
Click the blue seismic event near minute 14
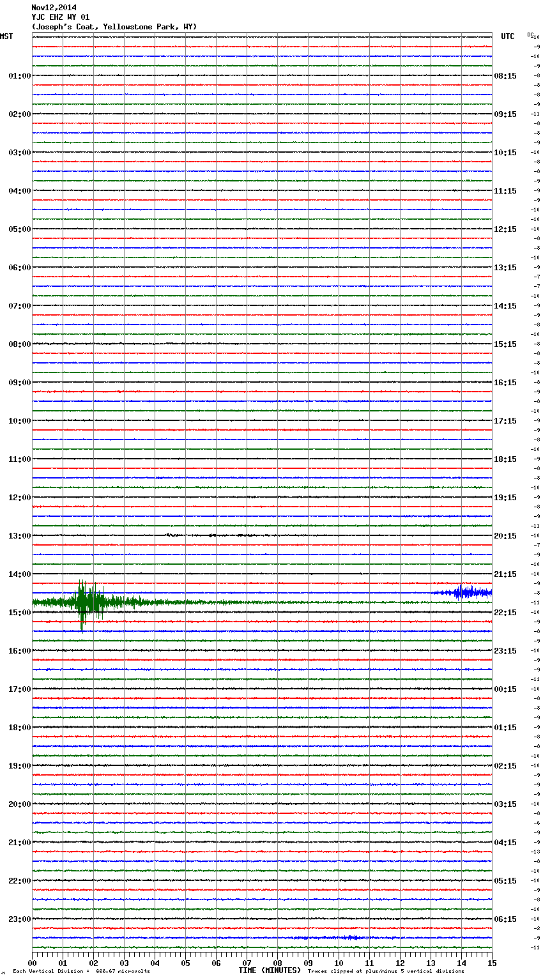pyautogui.click(x=463, y=592)
